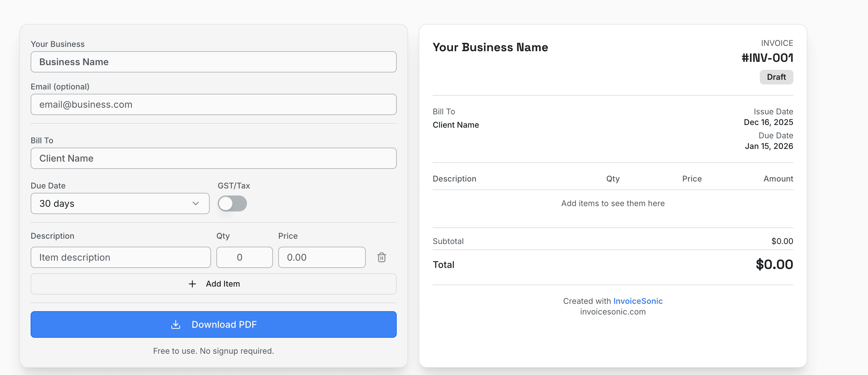Open the Due Date dropdown set to 30 days
Viewport: 868px width, 375px height.
click(x=120, y=203)
